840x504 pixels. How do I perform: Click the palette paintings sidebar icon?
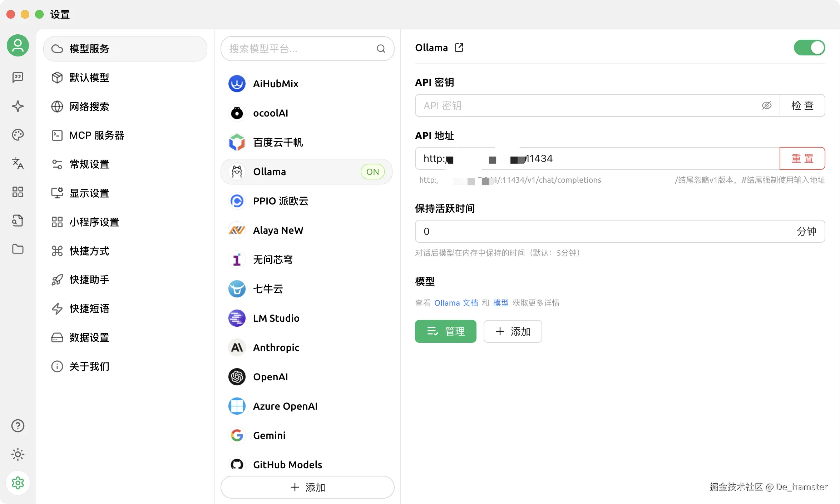[x=18, y=135]
